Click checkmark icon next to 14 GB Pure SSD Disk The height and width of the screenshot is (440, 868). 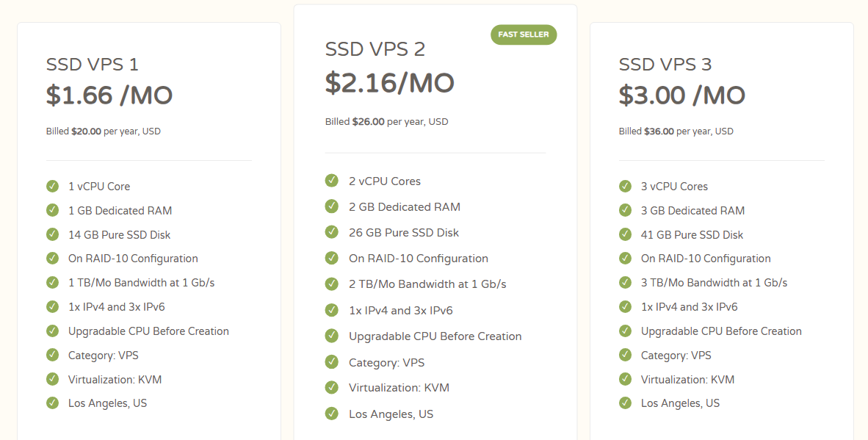pyautogui.click(x=52, y=234)
